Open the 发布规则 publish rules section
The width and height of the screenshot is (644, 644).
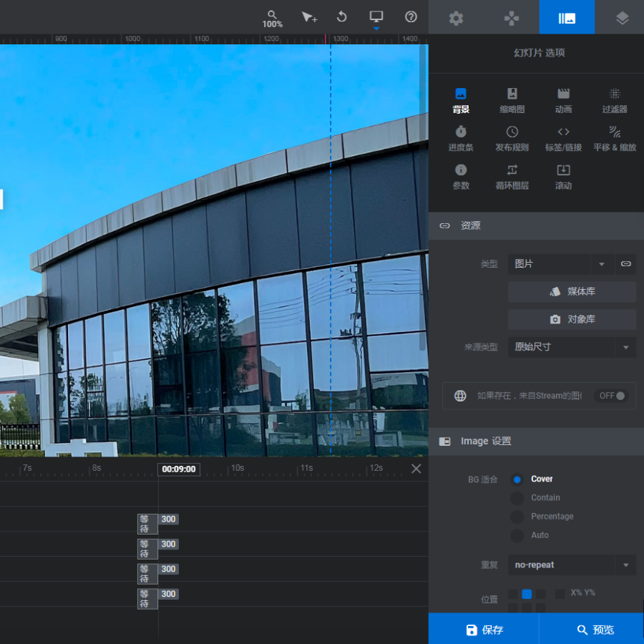click(x=512, y=139)
